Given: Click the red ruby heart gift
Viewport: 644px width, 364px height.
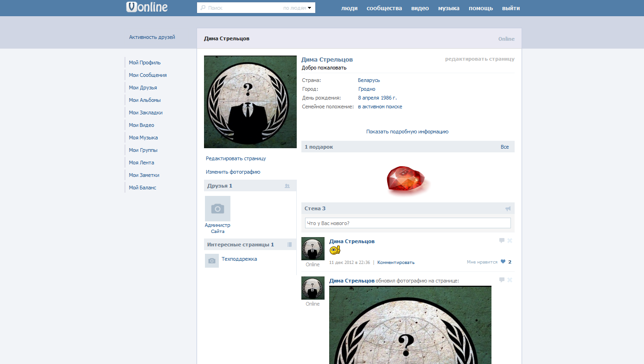Looking at the screenshot, I should point(407,180).
